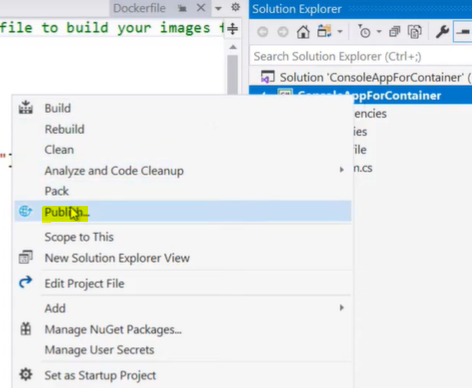Select Pack menu entry
This screenshot has height=388, width=472.
57,191
